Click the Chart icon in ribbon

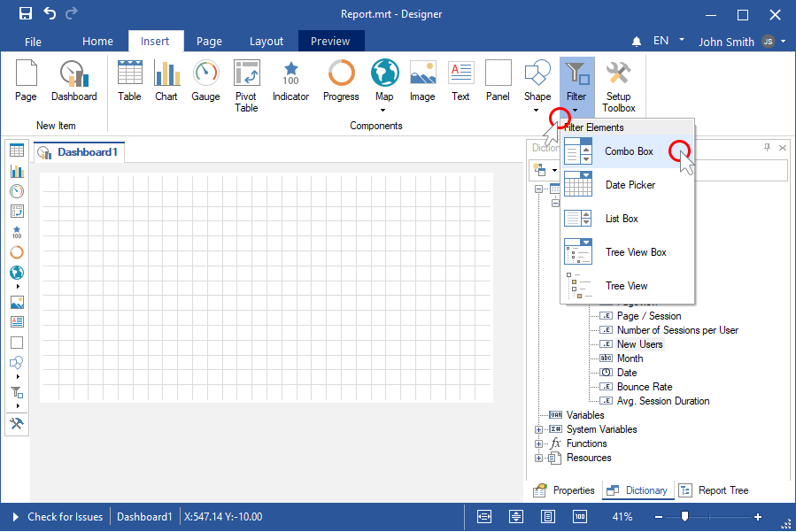coord(166,81)
